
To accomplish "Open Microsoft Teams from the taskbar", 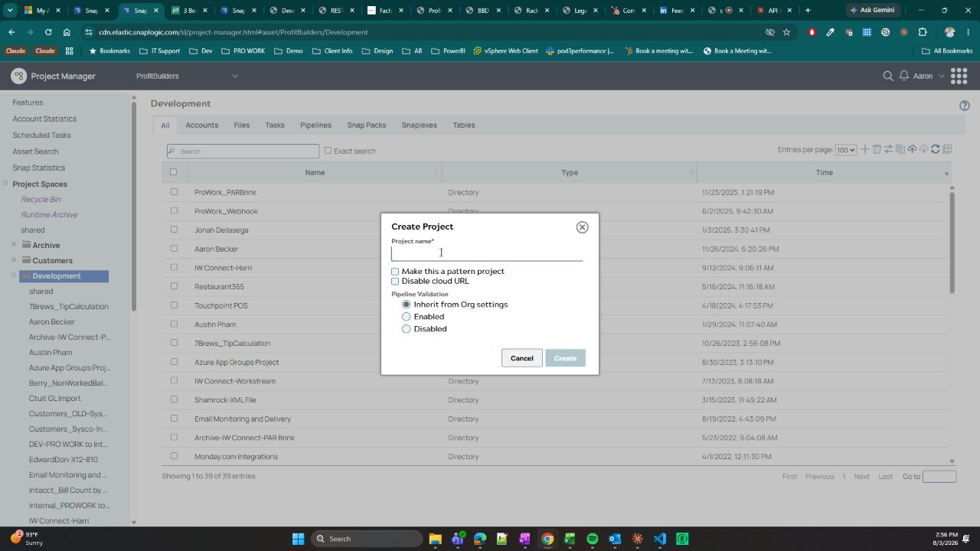I will click(457, 539).
